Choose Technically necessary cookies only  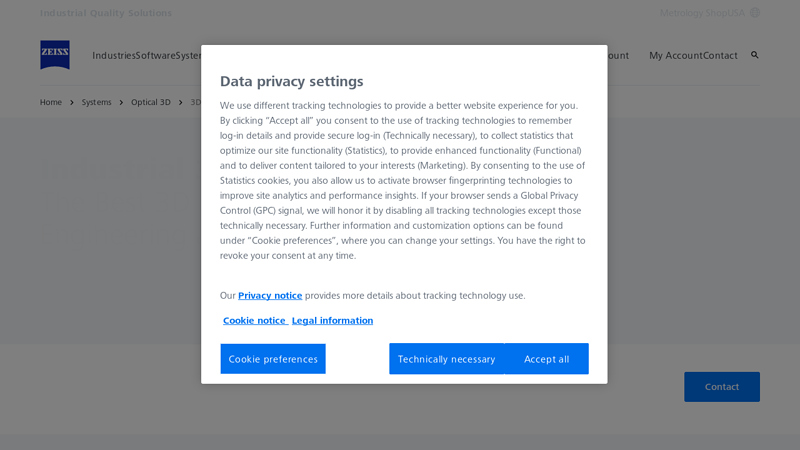[x=446, y=359]
